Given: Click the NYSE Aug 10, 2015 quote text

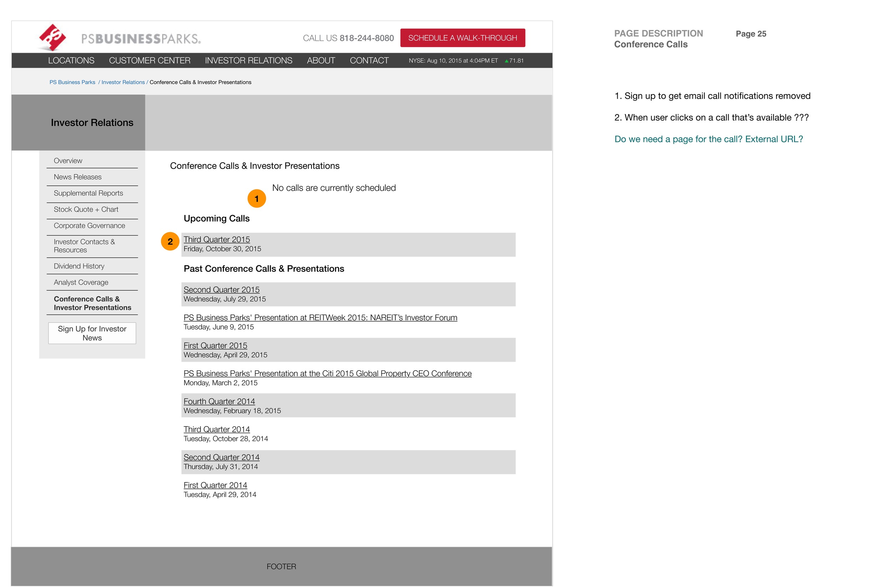Looking at the screenshot, I should [x=453, y=61].
